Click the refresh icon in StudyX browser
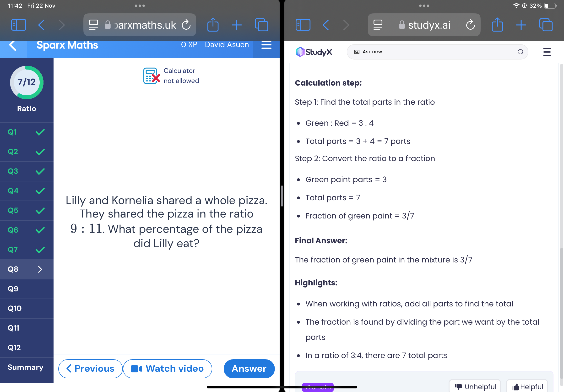 (471, 24)
